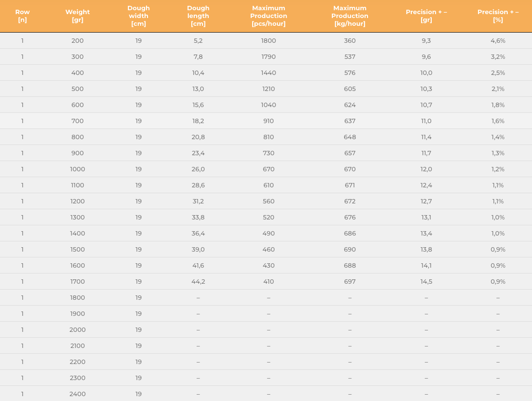Click pcs/hour value "1210"
The height and width of the screenshot is (401, 532).
pyautogui.click(x=268, y=89)
